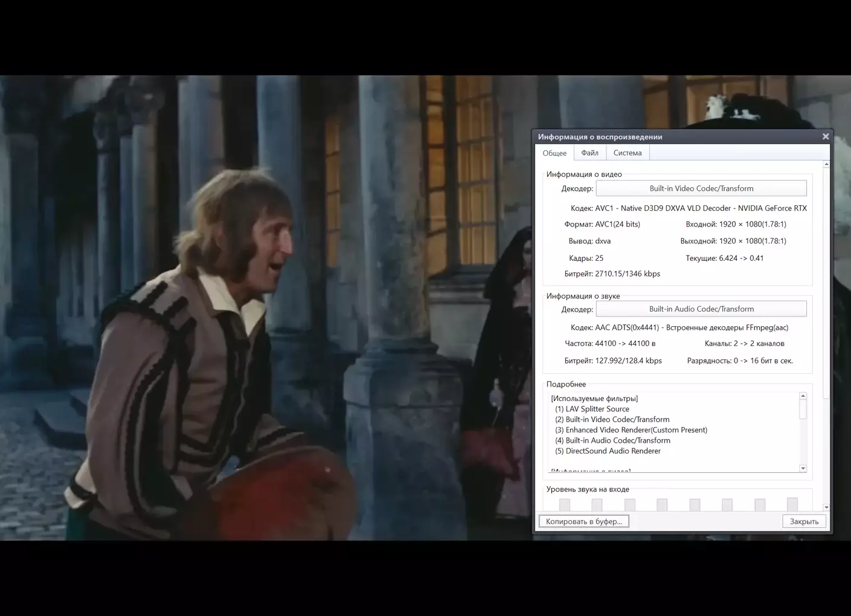Click the dialog title Информация о воспроизведении
This screenshot has height=616, width=851.
(600, 137)
